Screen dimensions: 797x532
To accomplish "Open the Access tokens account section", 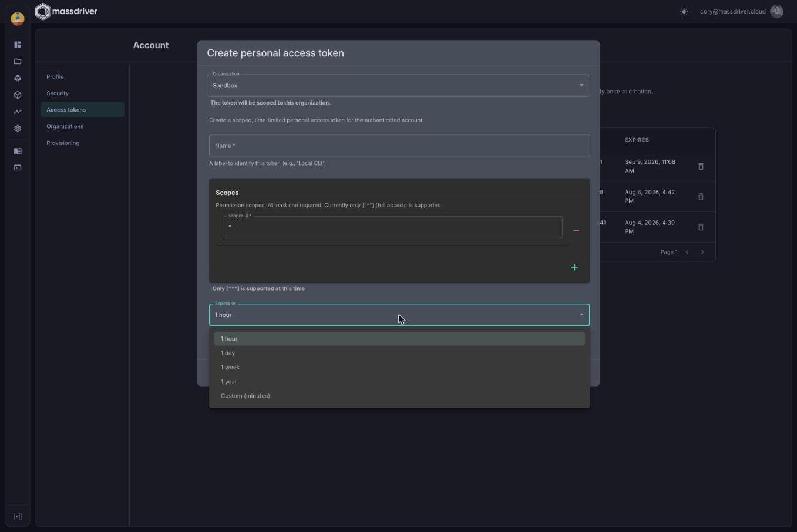I will point(82,110).
